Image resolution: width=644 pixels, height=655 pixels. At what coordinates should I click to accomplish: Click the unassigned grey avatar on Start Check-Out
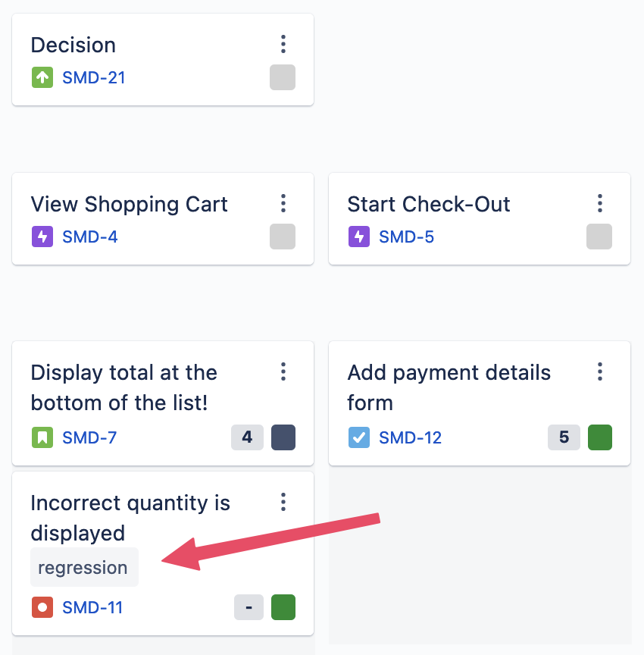[x=599, y=237]
